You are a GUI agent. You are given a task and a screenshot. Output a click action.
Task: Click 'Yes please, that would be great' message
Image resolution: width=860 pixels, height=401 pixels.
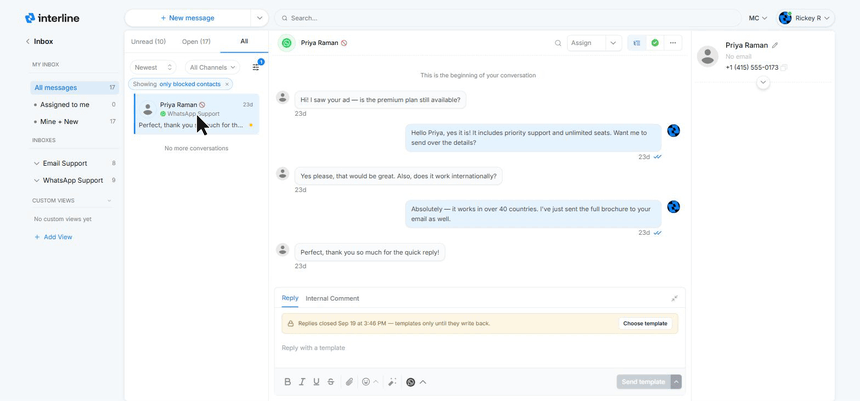pyautogui.click(x=398, y=176)
